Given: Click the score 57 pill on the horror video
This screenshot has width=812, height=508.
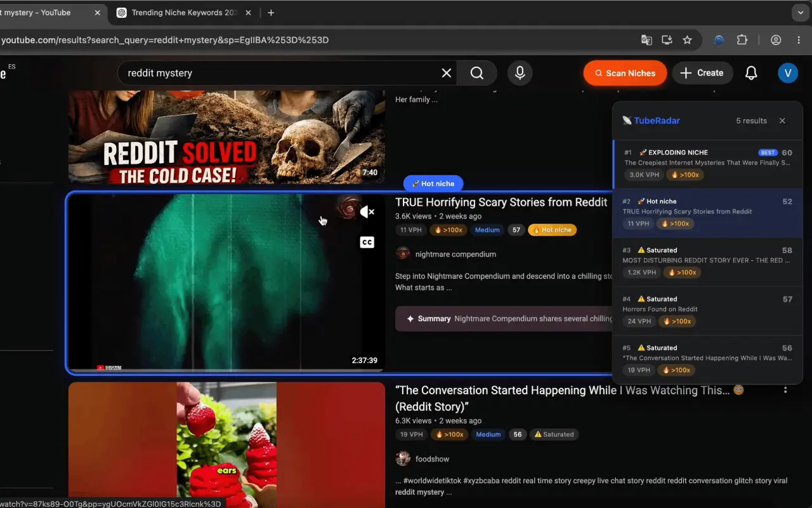Looking at the screenshot, I should [516, 230].
